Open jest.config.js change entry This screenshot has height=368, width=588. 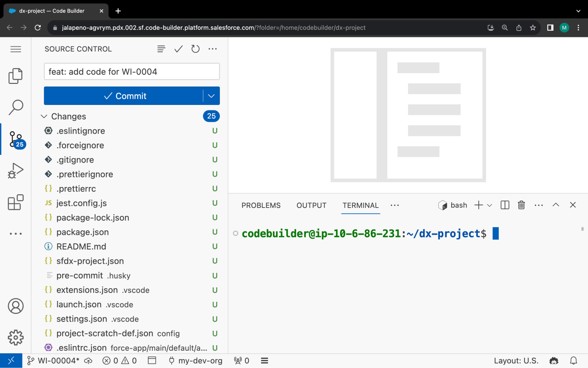click(130, 203)
